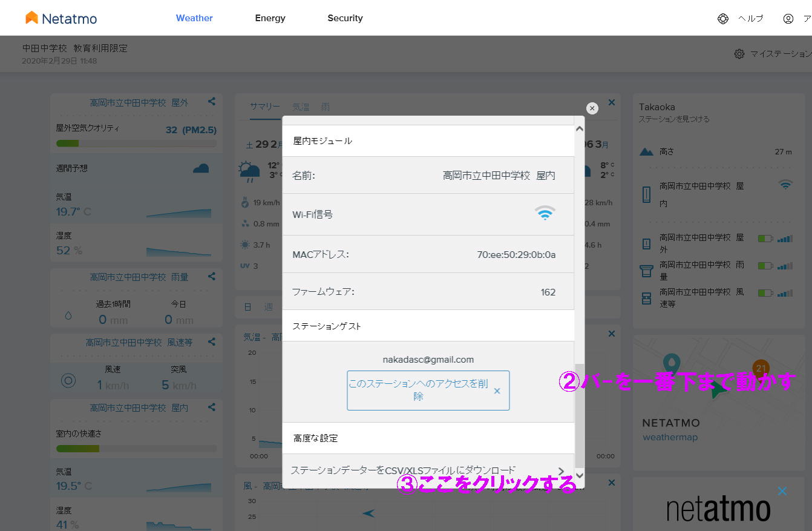
Task: Open the ヘルプ link
Action: [751, 18]
